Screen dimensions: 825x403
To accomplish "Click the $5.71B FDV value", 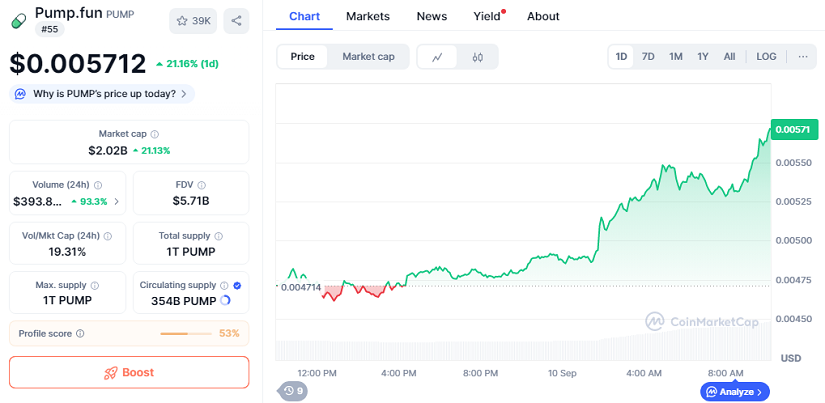I will click(191, 201).
